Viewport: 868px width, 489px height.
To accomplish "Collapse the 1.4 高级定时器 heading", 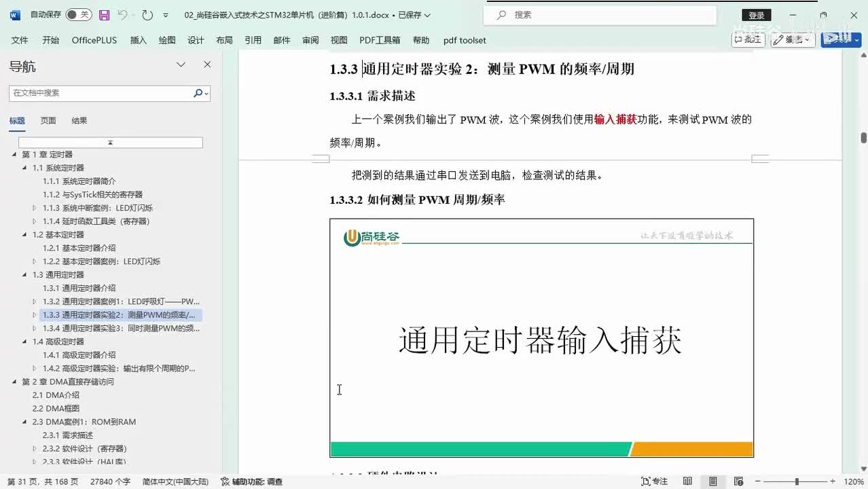I will point(25,342).
